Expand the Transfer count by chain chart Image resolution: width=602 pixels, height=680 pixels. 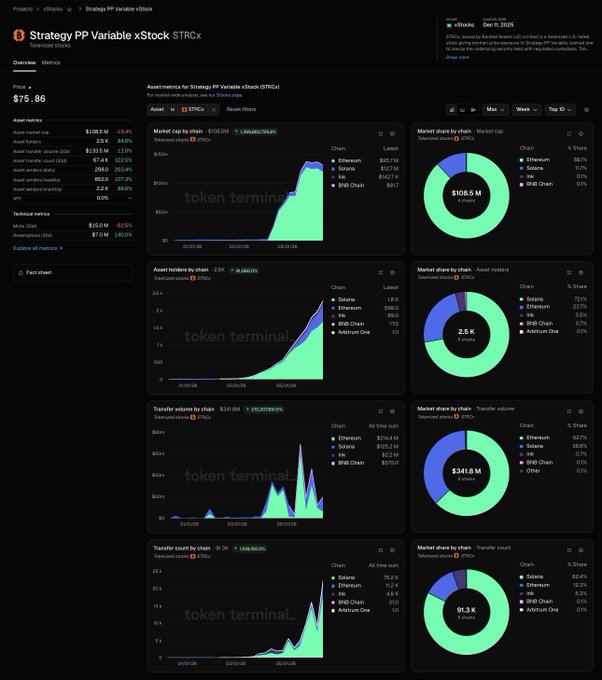click(x=380, y=550)
